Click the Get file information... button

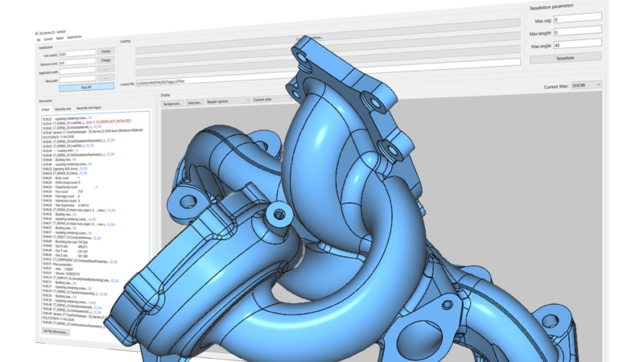(56, 331)
